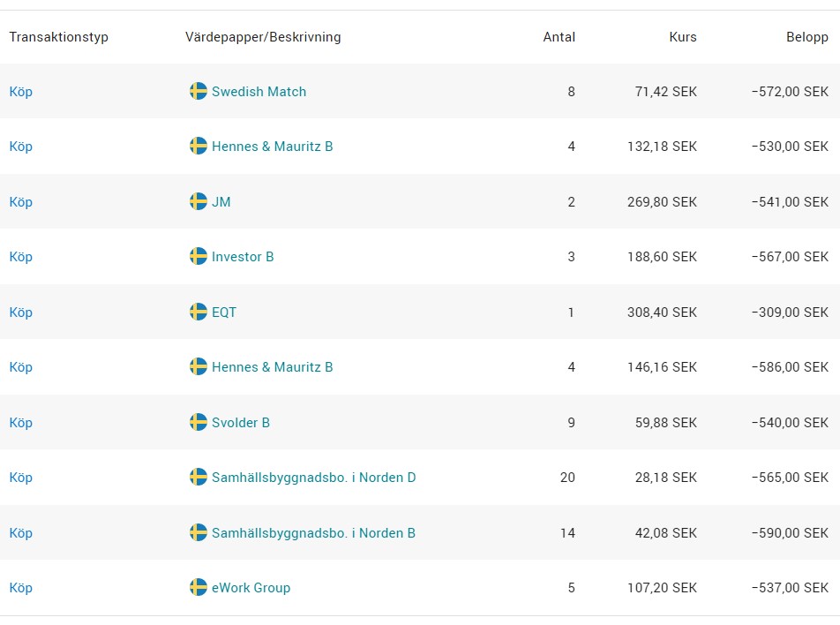840x625 pixels.
Task: Click the Köp link in the JM row
Action: (x=21, y=202)
